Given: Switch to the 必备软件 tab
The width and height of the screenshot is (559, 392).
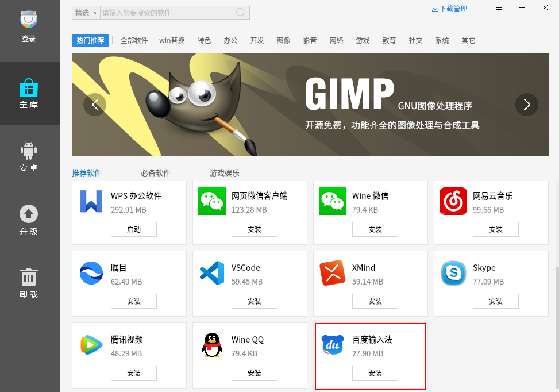Looking at the screenshot, I should point(156,173).
